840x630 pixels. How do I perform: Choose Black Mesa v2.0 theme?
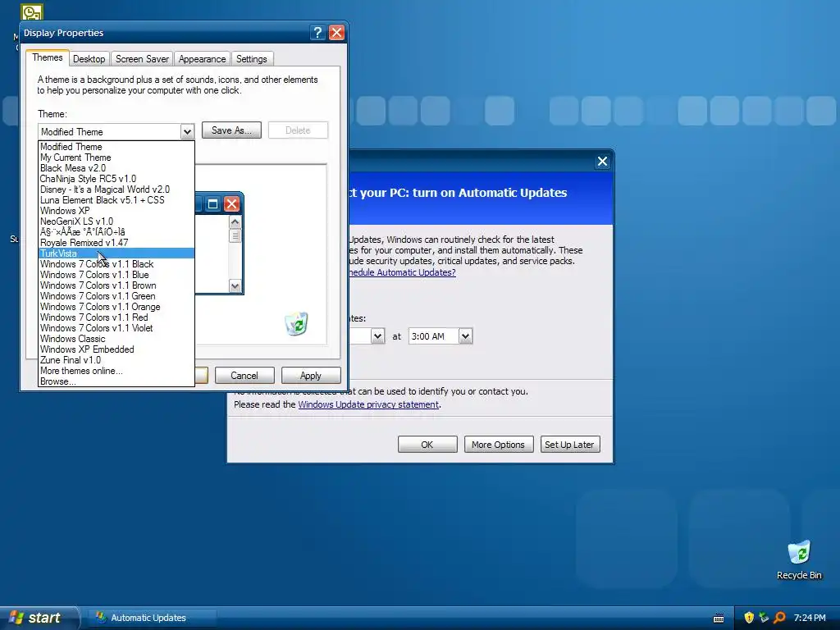pos(116,168)
